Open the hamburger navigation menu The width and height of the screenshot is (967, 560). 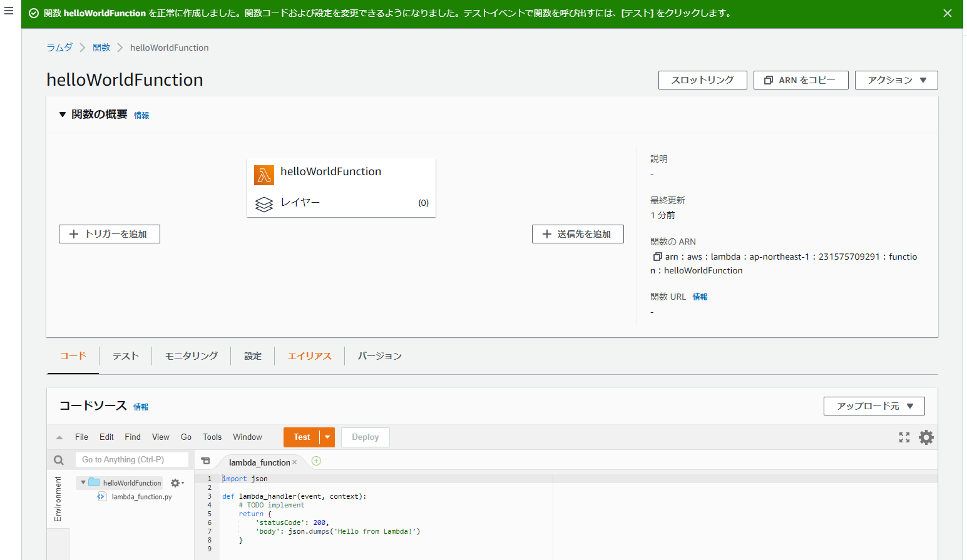[x=9, y=11]
